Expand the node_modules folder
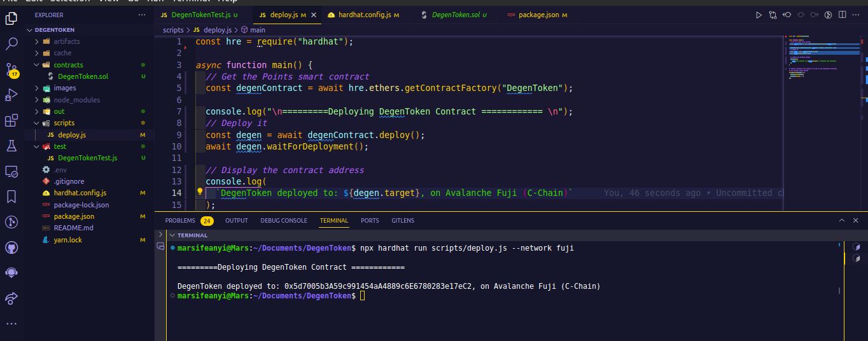The image size is (868, 341). [37, 100]
